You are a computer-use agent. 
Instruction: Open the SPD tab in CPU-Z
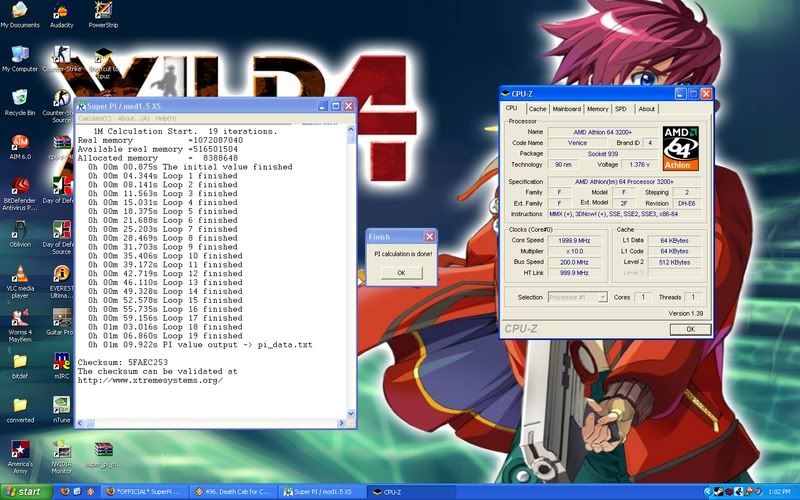point(620,109)
